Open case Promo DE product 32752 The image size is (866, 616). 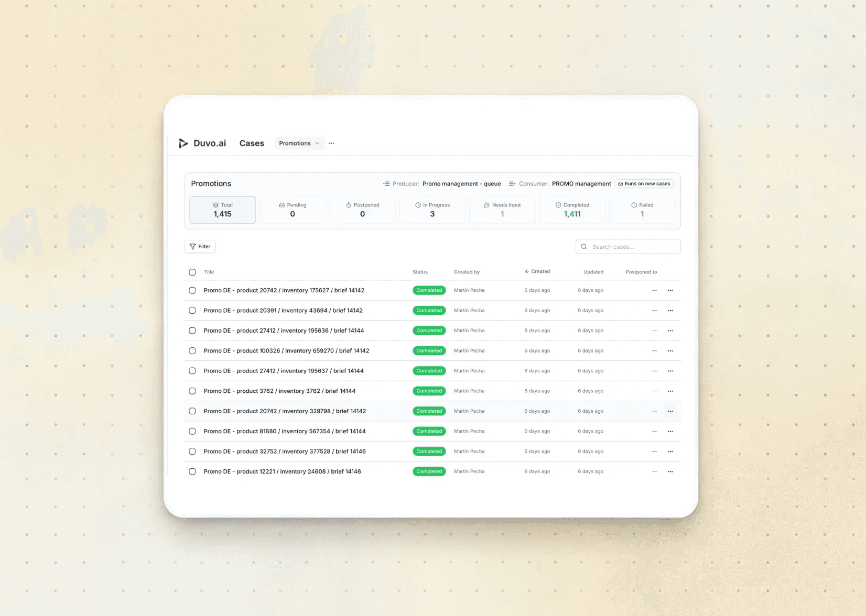pos(285,452)
